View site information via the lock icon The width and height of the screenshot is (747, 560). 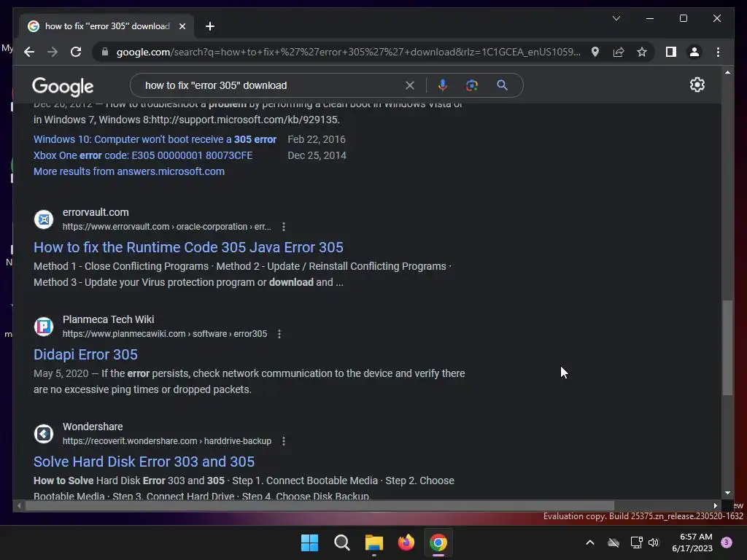coord(105,52)
